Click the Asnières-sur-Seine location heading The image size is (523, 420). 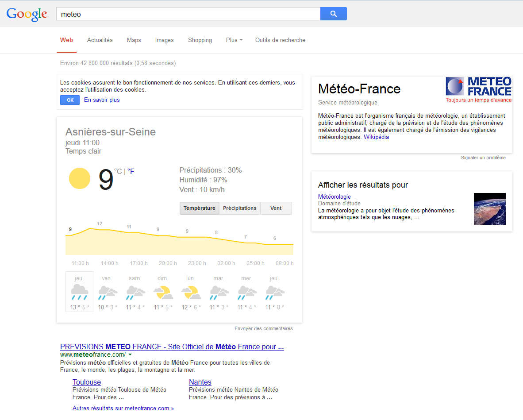pos(111,132)
